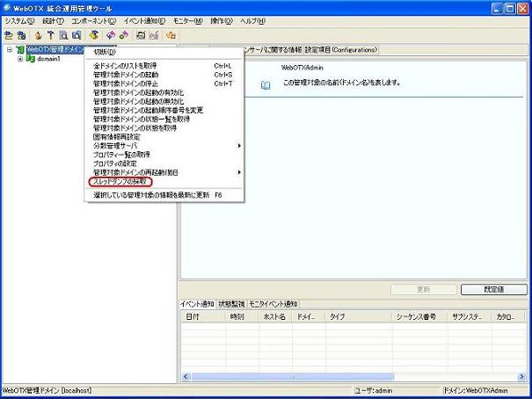Click the event table horizontal scrollbar thumb

point(293,376)
